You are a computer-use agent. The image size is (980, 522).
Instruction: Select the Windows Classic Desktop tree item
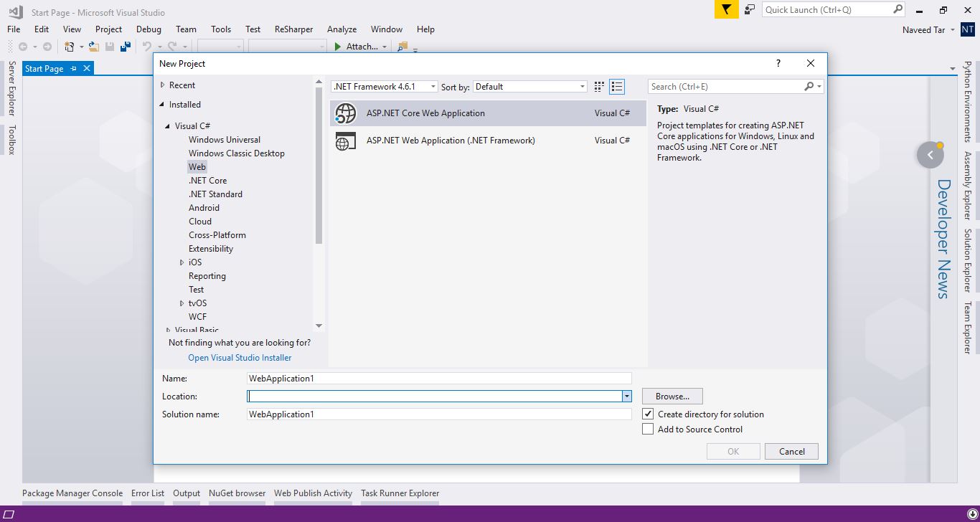(x=237, y=153)
